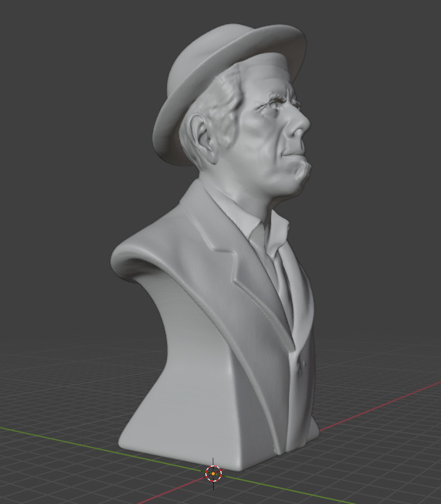Click the 3D cursor at grid origin

coord(213,473)
